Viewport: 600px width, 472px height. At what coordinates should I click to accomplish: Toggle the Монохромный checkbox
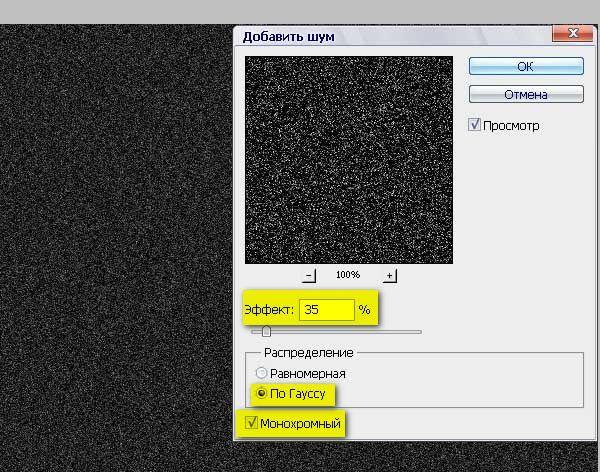pyautogui.click(x=251, y=423)
